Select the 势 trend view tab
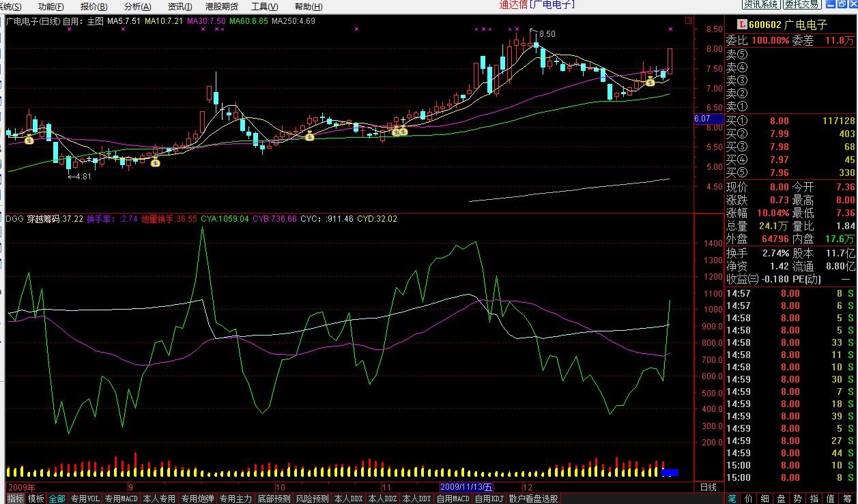Image resolution: width=858 pixels, height=504 pixels. (x=798, y=499)
